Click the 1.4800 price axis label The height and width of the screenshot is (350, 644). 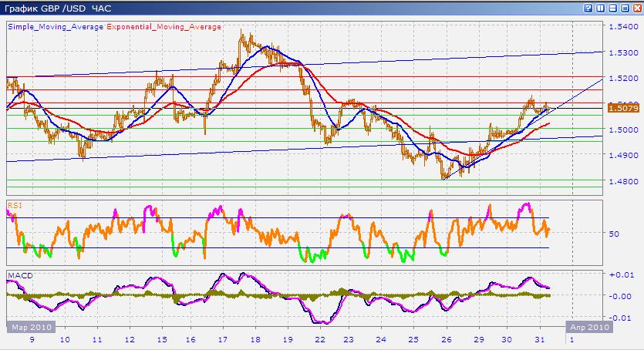[622, 181]
